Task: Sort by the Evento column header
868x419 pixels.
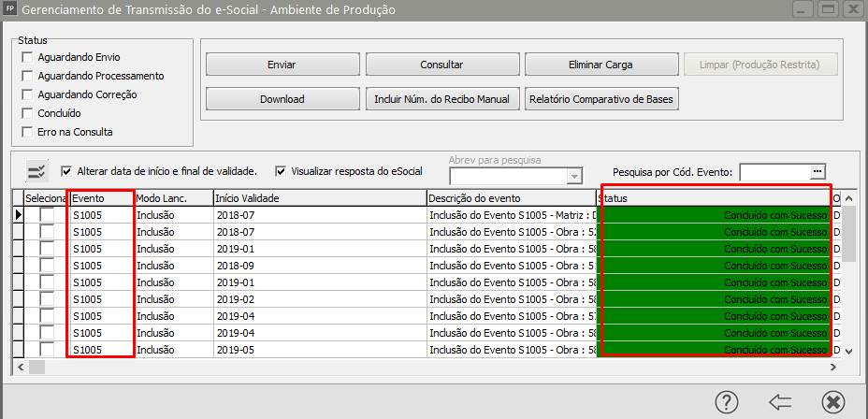Action: point(101,198)
